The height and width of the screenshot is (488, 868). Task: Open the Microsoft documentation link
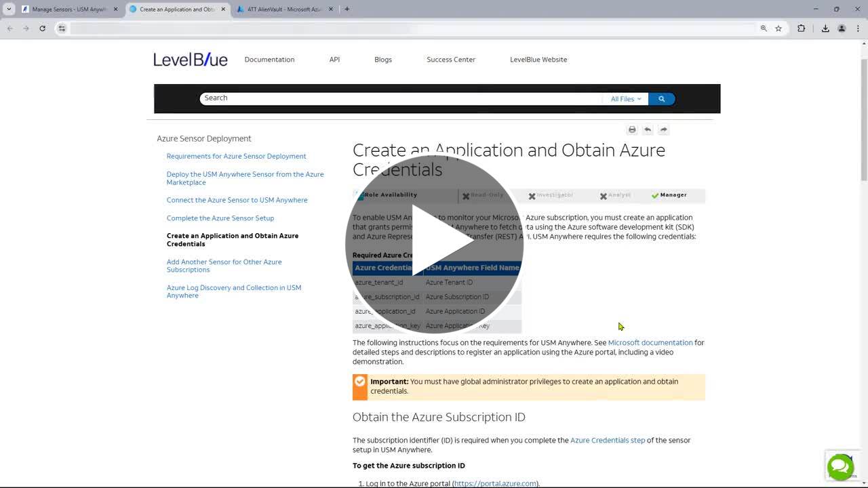pyautogui.click(x=650, y=343)
